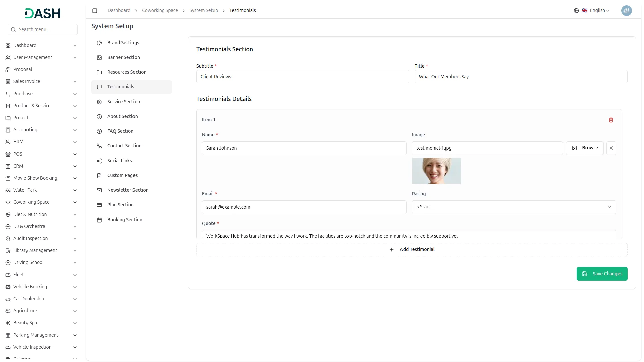The image size is (644, 362).
Task: Click the X to remove testimonial image
Action: [611, 148]
